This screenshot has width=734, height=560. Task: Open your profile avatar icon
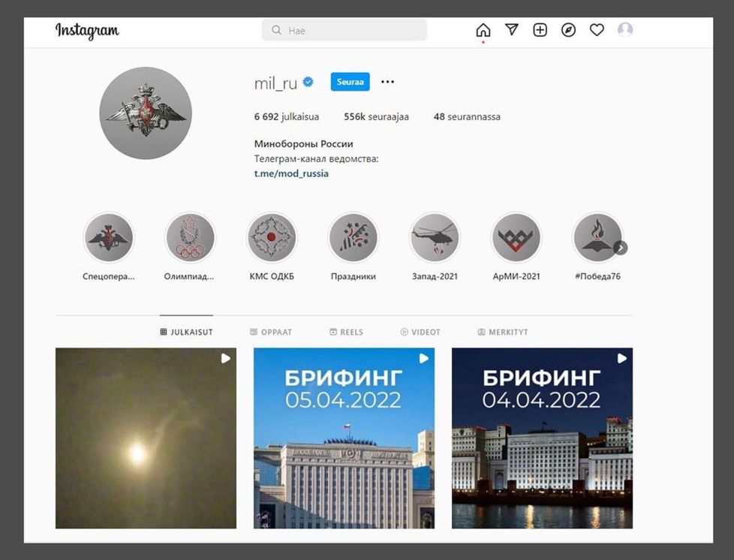click(x=625, y=30)
